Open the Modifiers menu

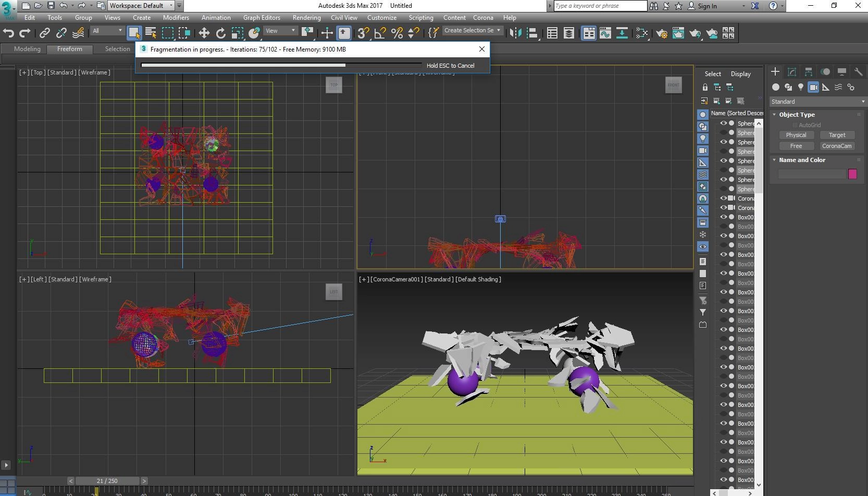pos(176,17)
